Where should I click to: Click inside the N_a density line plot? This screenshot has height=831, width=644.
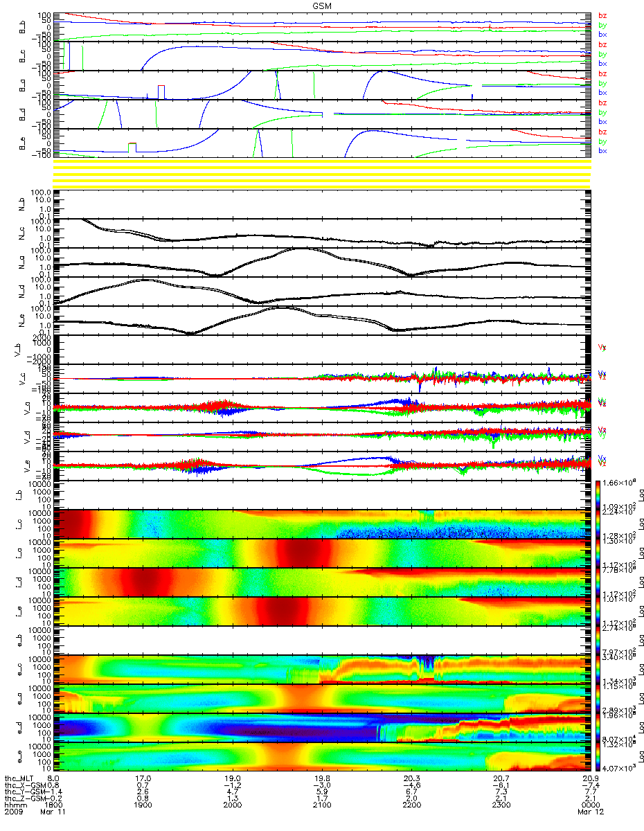tap(322, 263)
